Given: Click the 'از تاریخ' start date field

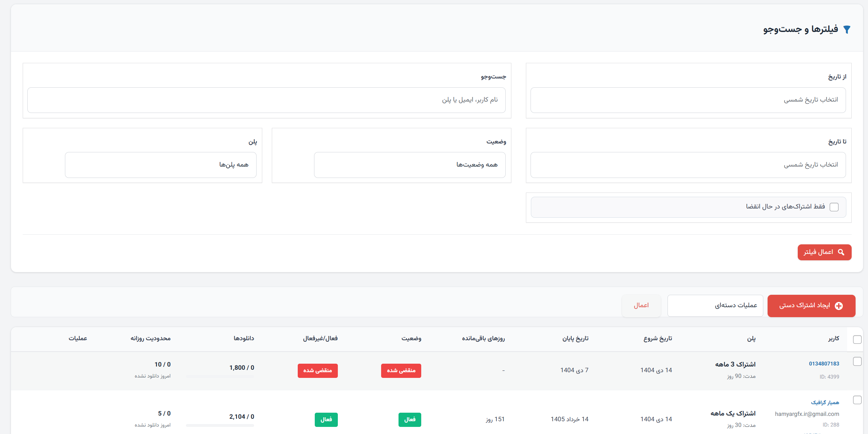Looking at the screenshot, I should click(x=688, y=100).
